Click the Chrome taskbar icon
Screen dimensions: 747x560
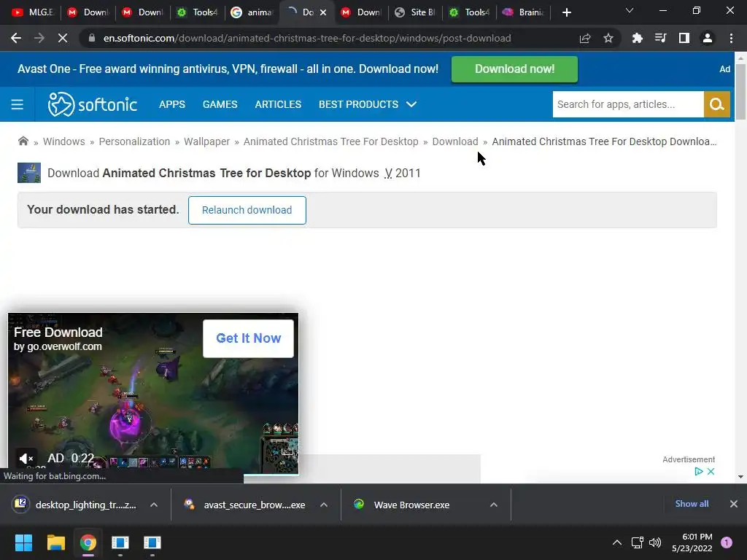88,542
